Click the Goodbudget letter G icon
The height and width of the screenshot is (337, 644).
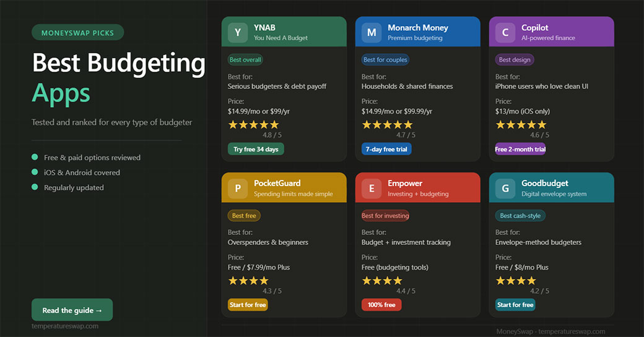(x=505, y=189)
